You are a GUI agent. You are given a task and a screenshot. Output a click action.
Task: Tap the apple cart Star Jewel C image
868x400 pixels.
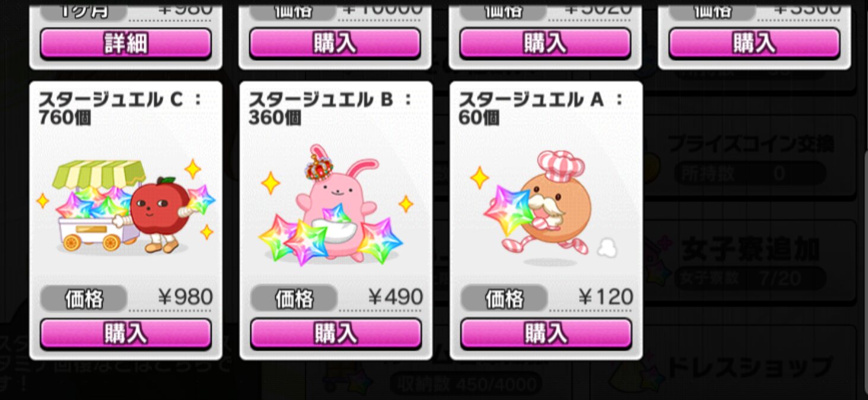click(125, 207)
